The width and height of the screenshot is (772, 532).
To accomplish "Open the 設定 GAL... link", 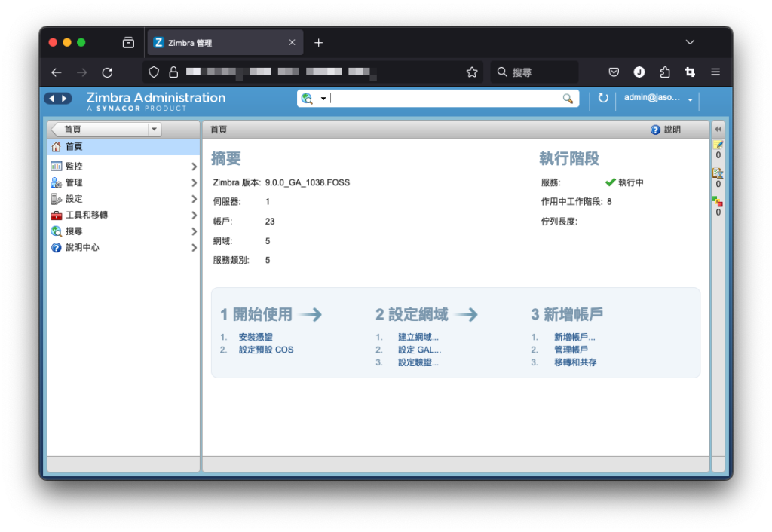I will [419, 350].
